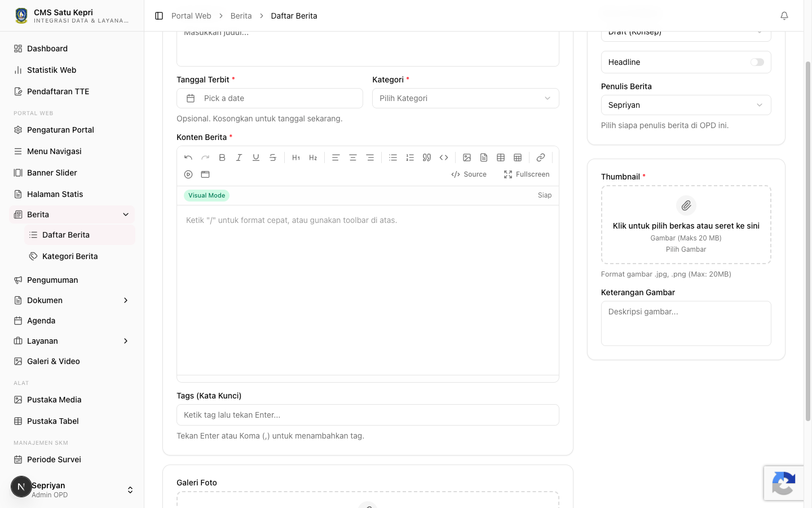Open the Penulis Berita Sepriyan dropdown
Image resolution: width=812 pixels, height=508 pixels.
click(x=686, y=105)
